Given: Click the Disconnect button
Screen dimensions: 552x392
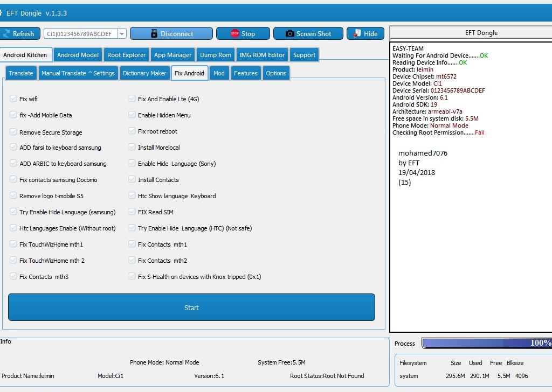Looking at the screenshot, I should point(171,34).
